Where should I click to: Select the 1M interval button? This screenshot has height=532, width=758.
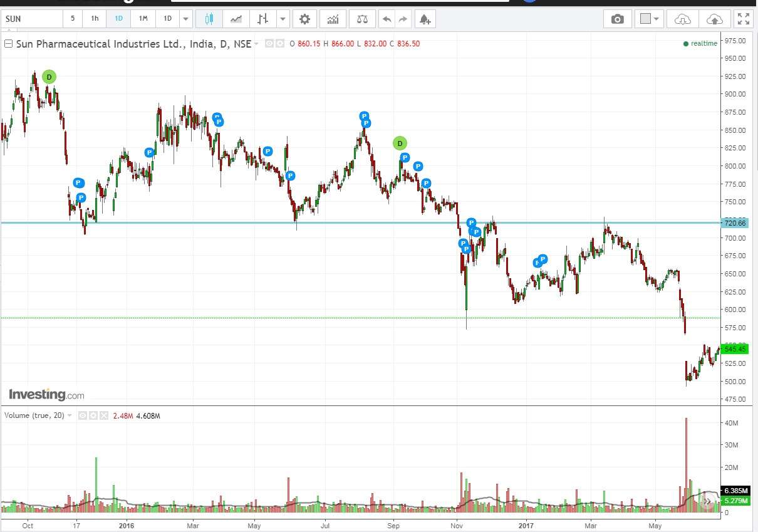pos(143,19)
